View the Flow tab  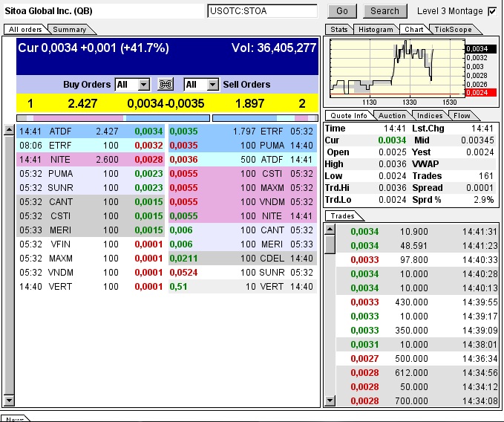click(x=462, y=116)
